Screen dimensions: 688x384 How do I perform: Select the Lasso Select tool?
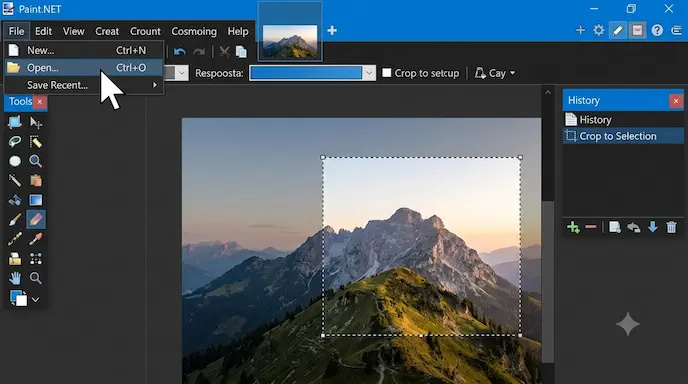click(x=14, y=142)
